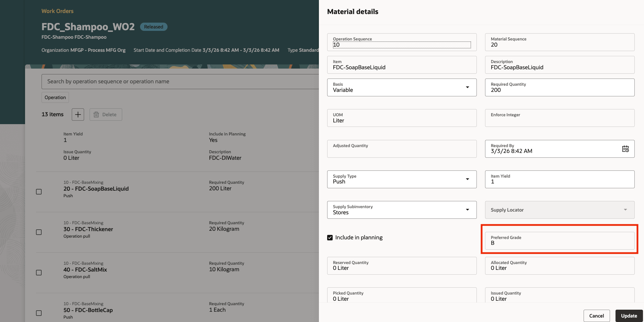Click the FDC_Shampoo_WO2 work order title
The width and height of the screenshot is (644, 322).
coord(88,27)
